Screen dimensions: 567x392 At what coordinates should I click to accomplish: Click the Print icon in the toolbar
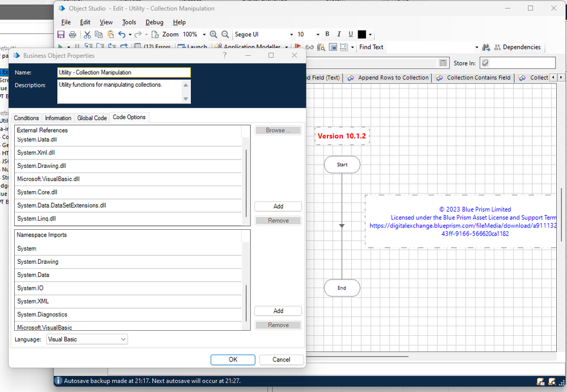coord(73,35)
